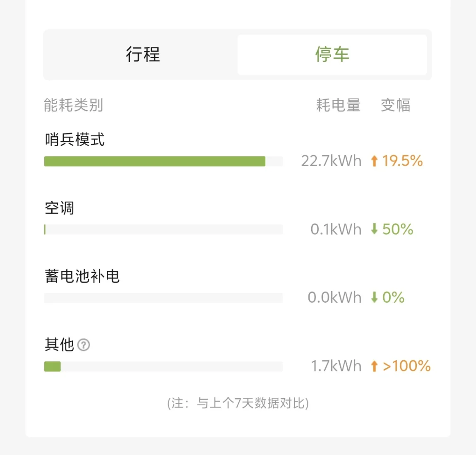The height and width of the screenshot is (455, 476).
Task: Tap the 其他 category label
Action: click(x=59, y=344)
